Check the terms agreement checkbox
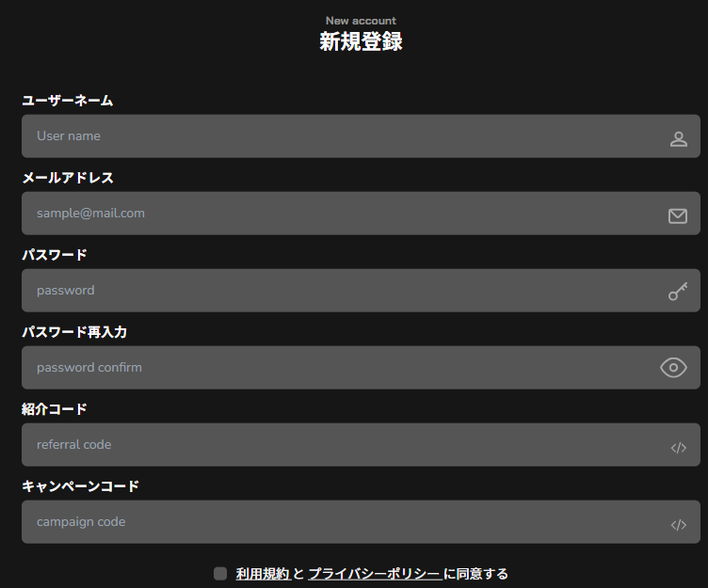708x588 pixels. coord(220,574)
